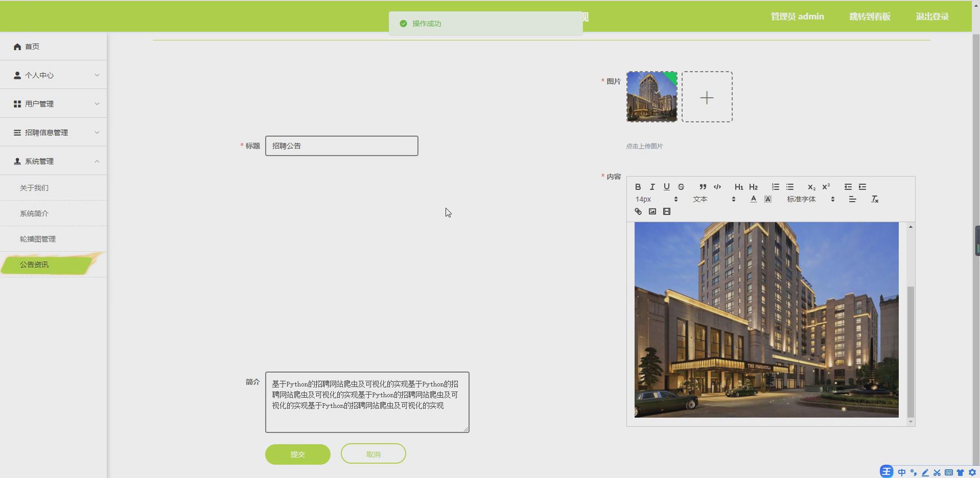The height and width of the screenshot is (478, 980).
Task: Click 跳转到看板 in the header
Action: tap(870, 16)
